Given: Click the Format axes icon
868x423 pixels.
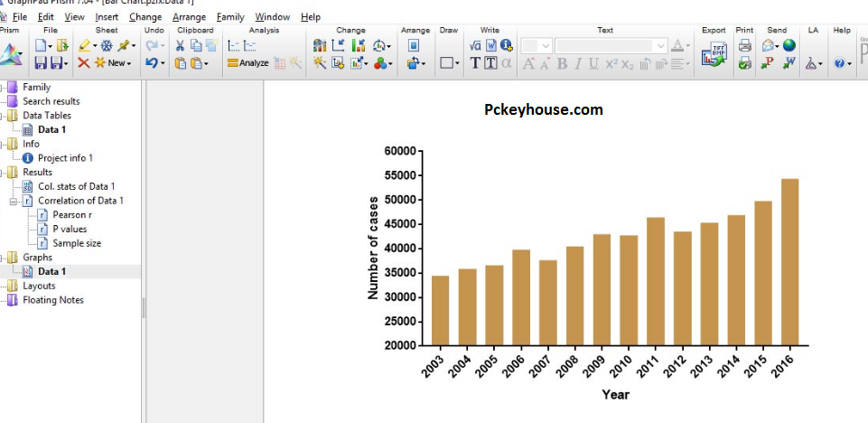Looking at the screenshot, I should coord(338,46).
